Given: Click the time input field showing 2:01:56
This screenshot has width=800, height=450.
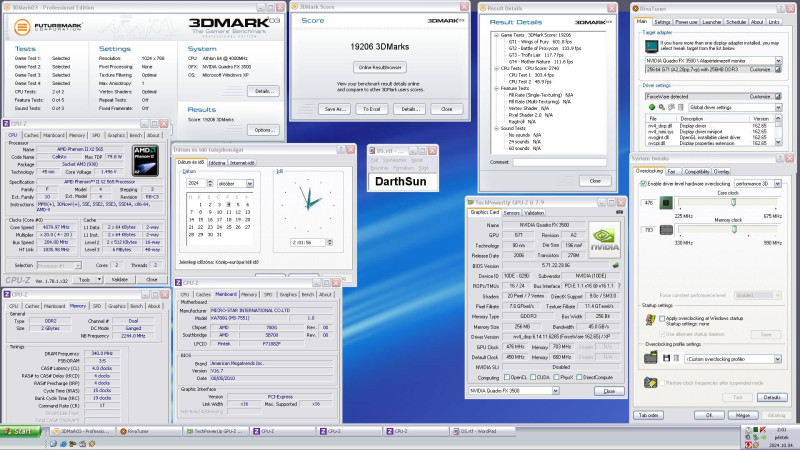Looking at the screenshot, I should pyautogui.click(x=308, y=242).
